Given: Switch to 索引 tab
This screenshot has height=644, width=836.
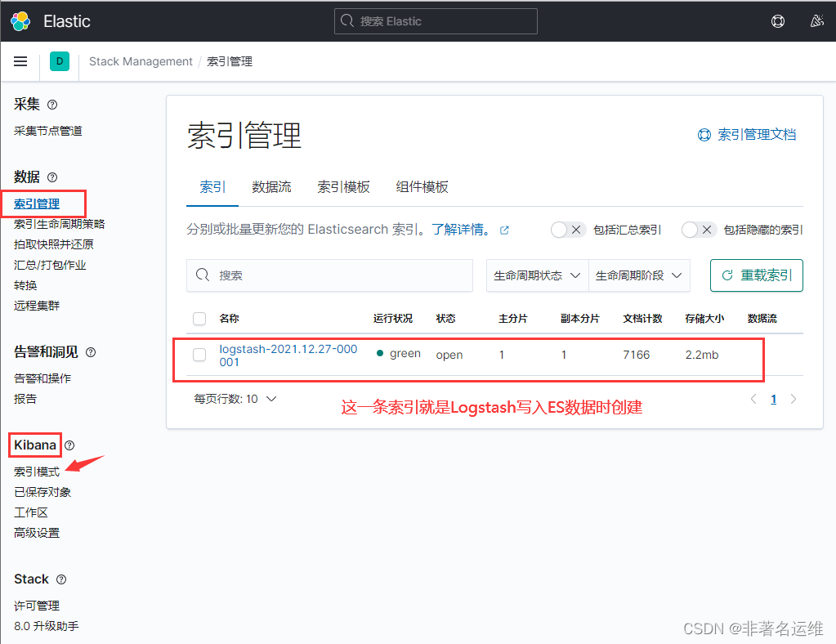Looking at the screenshot, I should (x=212, y=187).
